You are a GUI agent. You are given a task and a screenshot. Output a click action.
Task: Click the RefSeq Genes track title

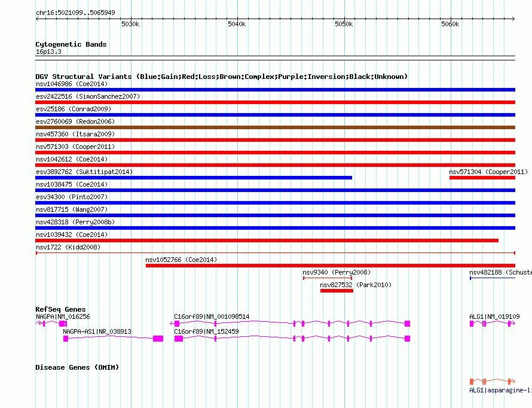(x=60, y=309)
